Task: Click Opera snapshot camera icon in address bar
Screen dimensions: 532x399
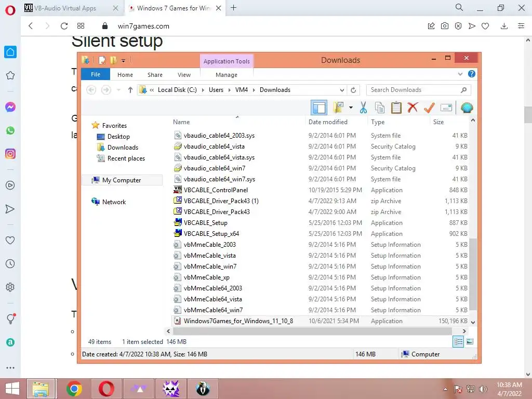Action: [x=445, y=26]
